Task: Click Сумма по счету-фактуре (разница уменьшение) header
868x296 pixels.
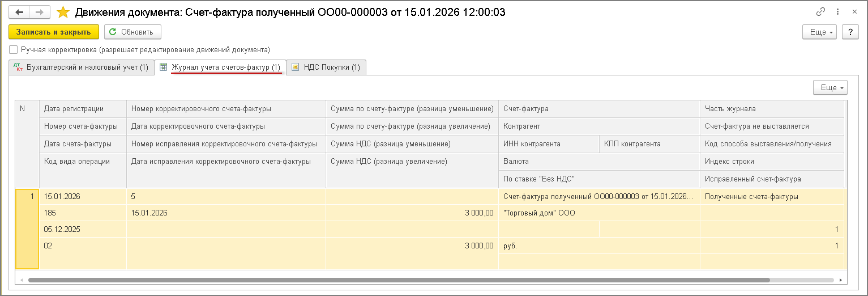Action: pos(412,109)
